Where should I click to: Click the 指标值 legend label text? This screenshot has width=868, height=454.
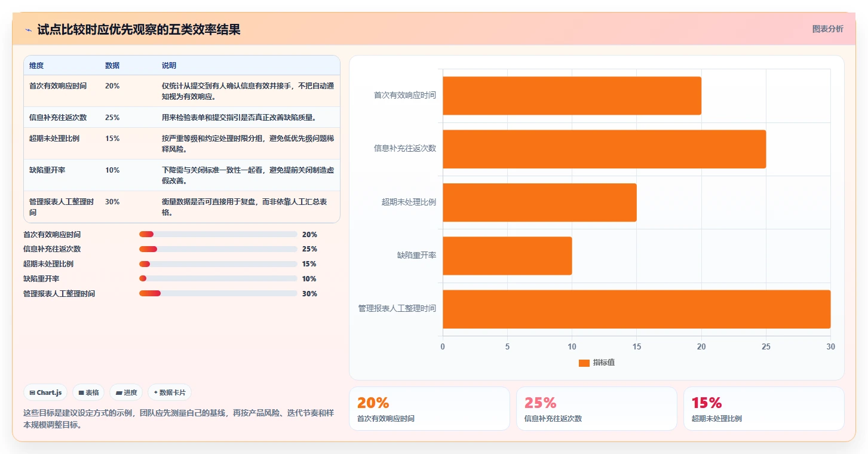coord(604,363)
